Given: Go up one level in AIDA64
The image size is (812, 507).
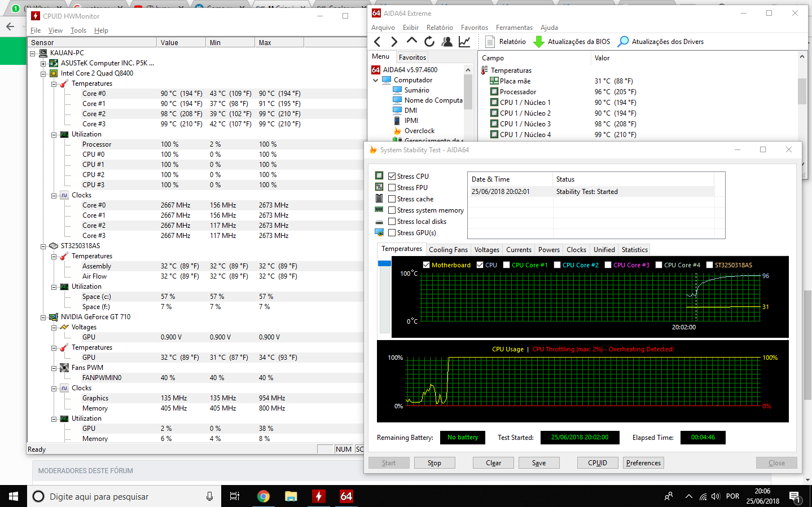Looking at the screenshot, I should (412, 41).
